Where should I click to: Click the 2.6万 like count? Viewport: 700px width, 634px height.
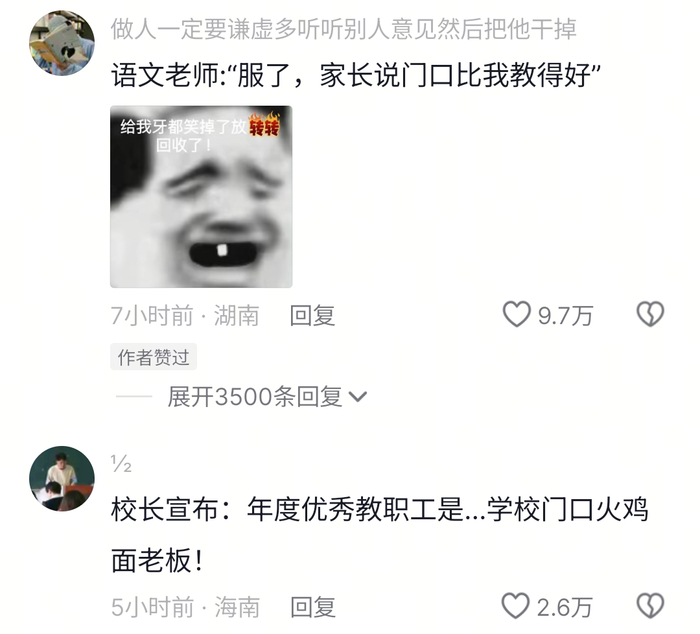[x=565, y=608]
